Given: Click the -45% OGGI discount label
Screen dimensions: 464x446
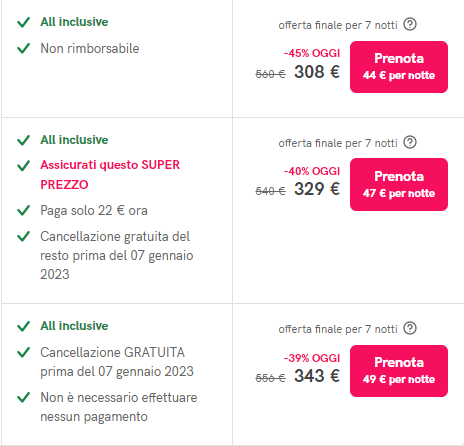Looking at the screenshot, I should tap(312, 53).
